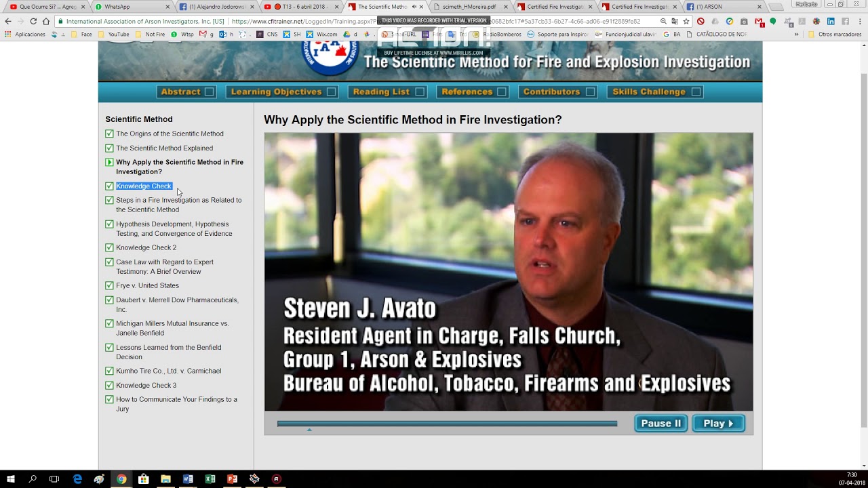868x488 pixels.
Task: Bookmark this page with the star icon
Action: pyautogui.click(x=686, y=21)
